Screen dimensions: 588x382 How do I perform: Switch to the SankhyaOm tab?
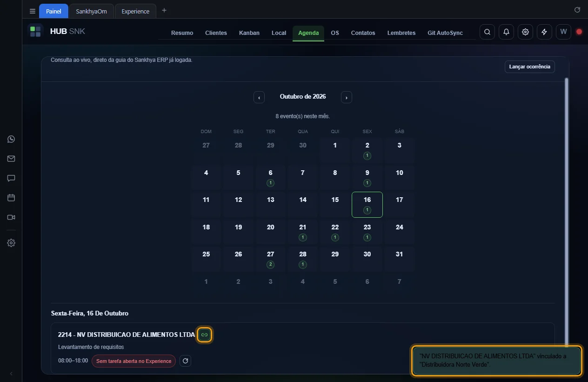(92, 11)
